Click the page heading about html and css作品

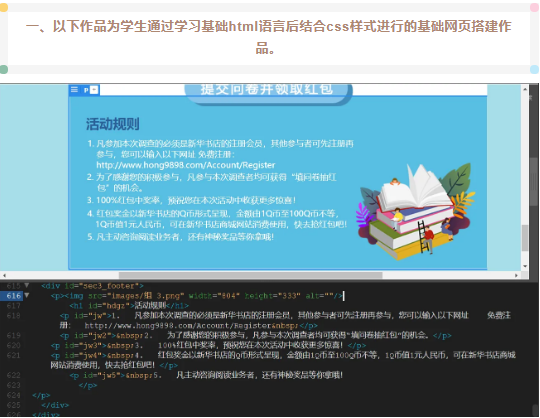point(268,37)
